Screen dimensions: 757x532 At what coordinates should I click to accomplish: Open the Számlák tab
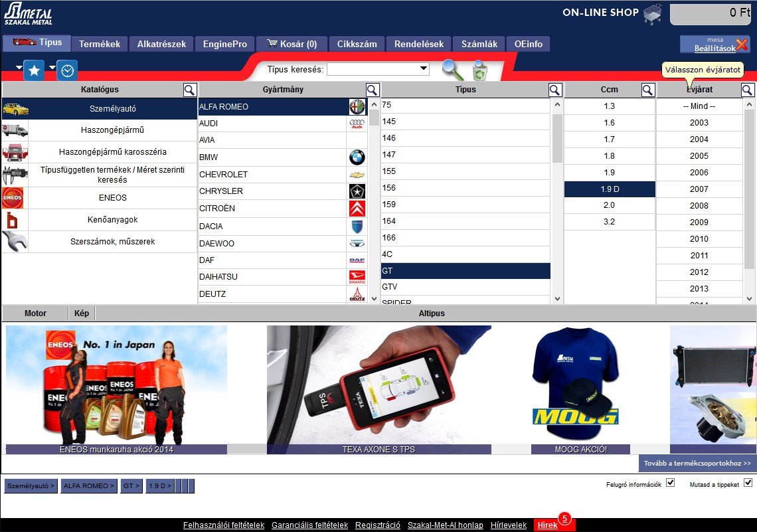click(479, 44)
